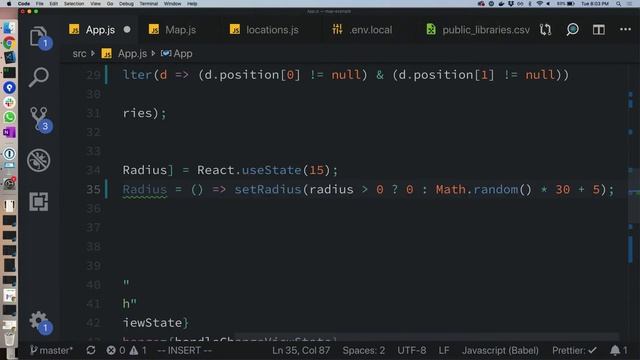Click the Spotlight search icon in the menu bar
The image size is (640, 360).
point(619,4)
